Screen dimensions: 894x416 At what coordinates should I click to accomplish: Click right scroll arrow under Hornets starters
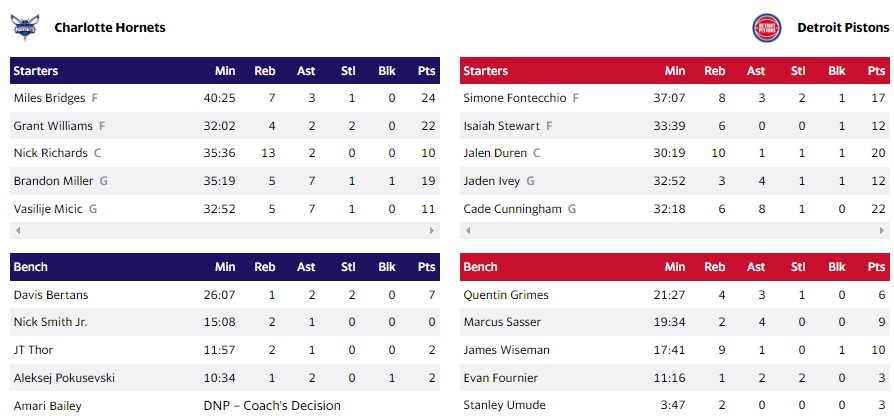[x=434, y=231]
